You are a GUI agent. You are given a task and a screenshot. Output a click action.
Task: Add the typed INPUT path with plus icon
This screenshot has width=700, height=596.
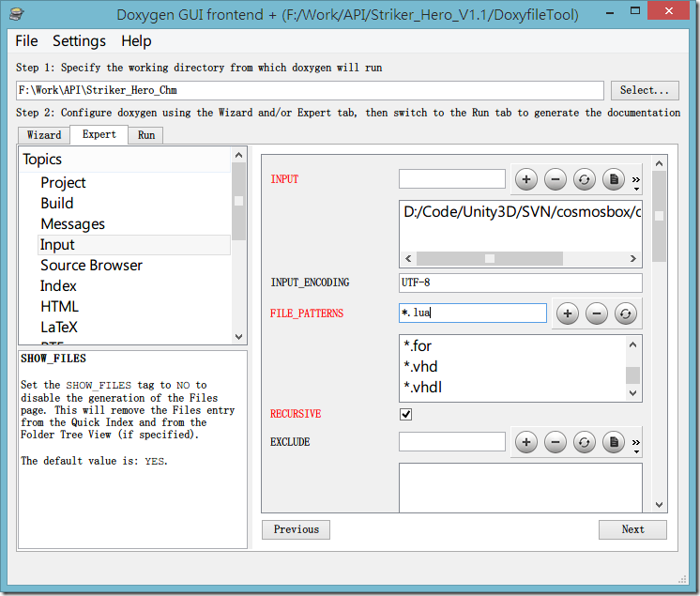coord(526,179)
